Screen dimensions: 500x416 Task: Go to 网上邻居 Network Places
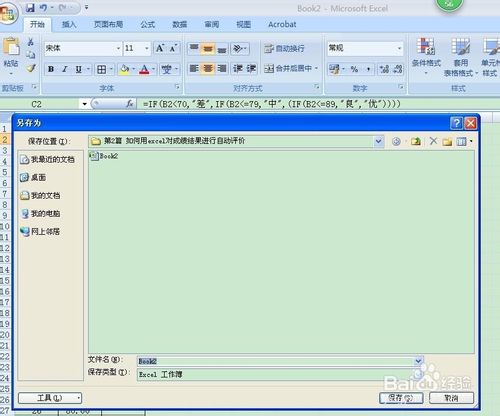(40, 231)
